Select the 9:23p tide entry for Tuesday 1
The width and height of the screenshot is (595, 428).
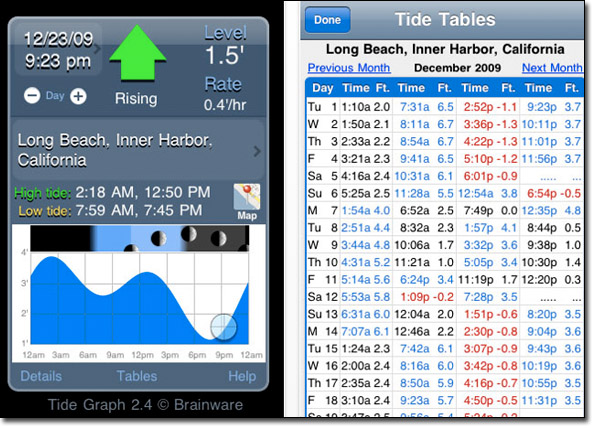pyautogui.click(x=541, y=107)
